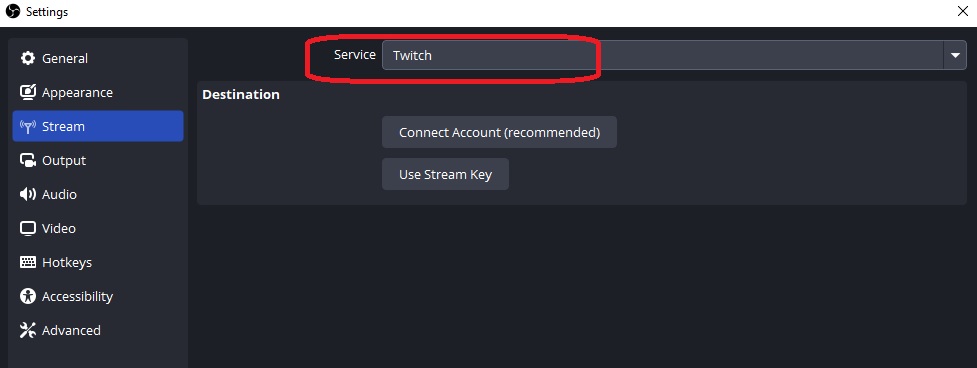The height and width of the screenshot is (368, 977).
Task: Click the Settings window title text
Action: 47,12
